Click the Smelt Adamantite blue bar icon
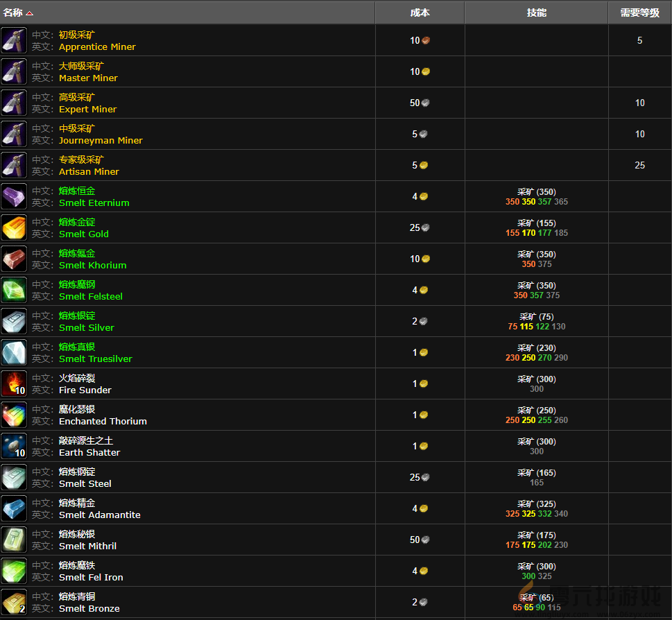The image size is (672, 620). 14,508
